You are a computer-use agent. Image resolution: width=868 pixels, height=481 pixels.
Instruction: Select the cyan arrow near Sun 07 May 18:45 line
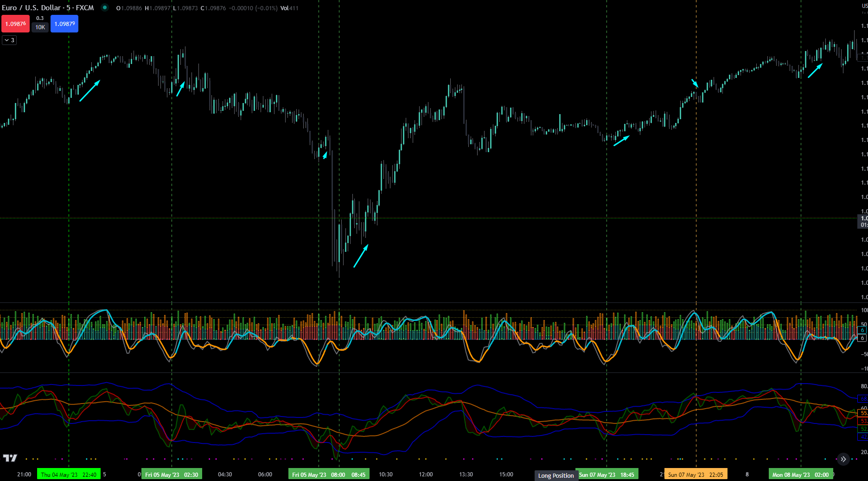621,141
